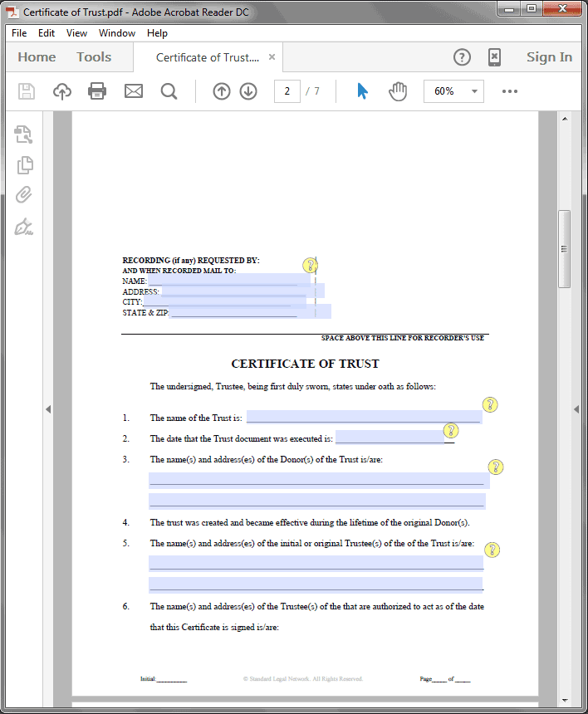The height and width of the screenshot is (714, 588).
Task: Click the CITY form field
Action: click(x=224, y=301)
